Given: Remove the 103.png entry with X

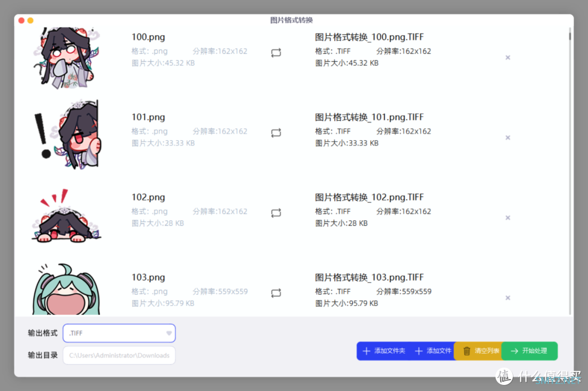Looking at the screenshot, I should 508,298.
